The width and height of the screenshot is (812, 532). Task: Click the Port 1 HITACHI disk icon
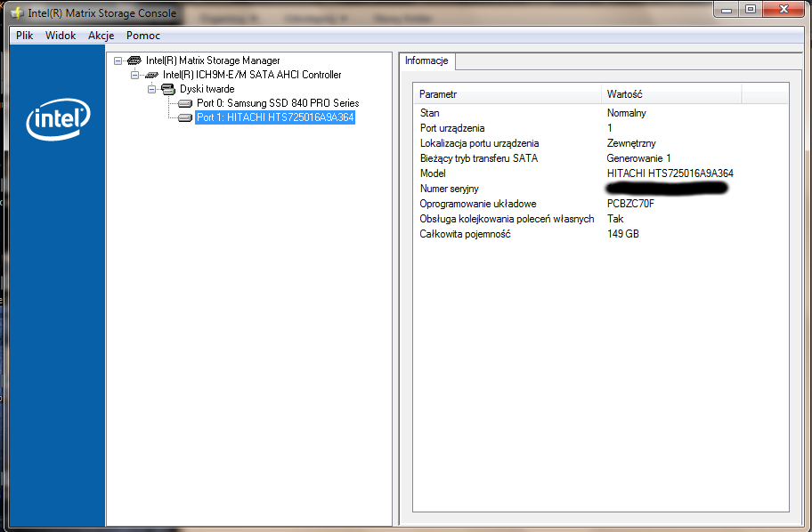[x=185, y=118]
